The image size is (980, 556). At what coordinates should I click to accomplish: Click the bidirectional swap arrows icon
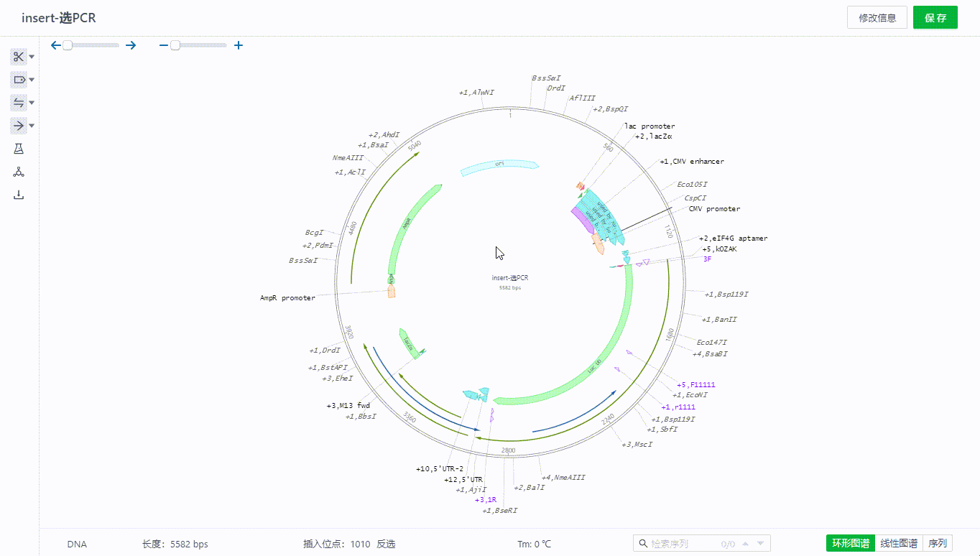pyautogui.click(x=19, y=103)
